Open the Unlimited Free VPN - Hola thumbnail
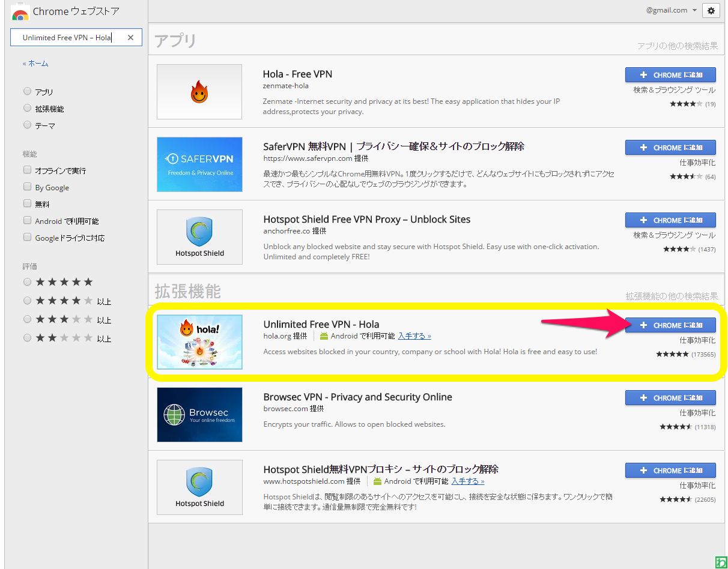Viewport: 728px width, 569px height. click(x=199, y=342)
